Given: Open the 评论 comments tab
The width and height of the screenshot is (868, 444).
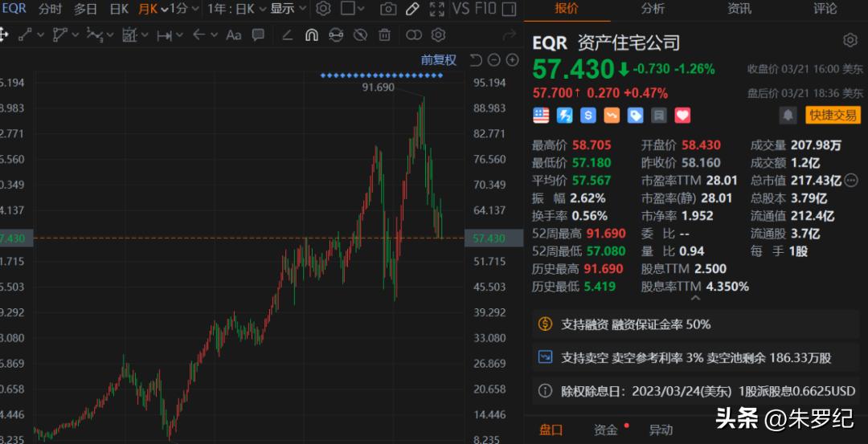Looking at the screenshot, I should tap(825, 8).
